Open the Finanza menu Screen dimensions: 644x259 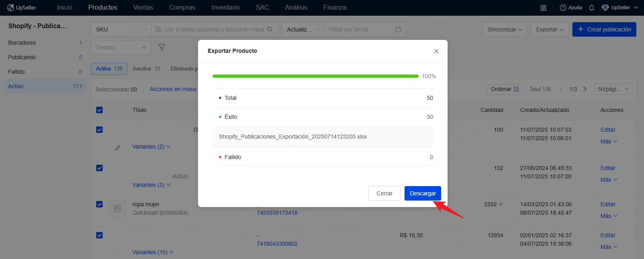click(335, 8)
